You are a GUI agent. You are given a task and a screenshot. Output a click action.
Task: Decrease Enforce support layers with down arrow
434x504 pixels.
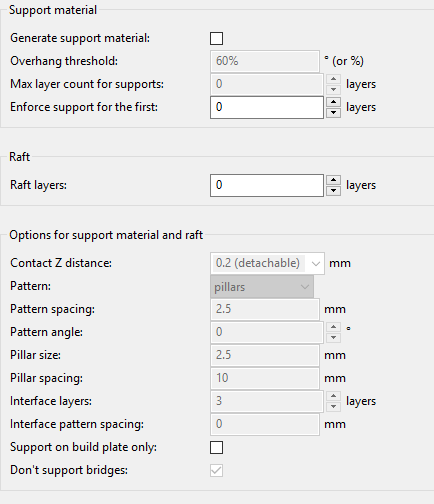click(333, 113)
